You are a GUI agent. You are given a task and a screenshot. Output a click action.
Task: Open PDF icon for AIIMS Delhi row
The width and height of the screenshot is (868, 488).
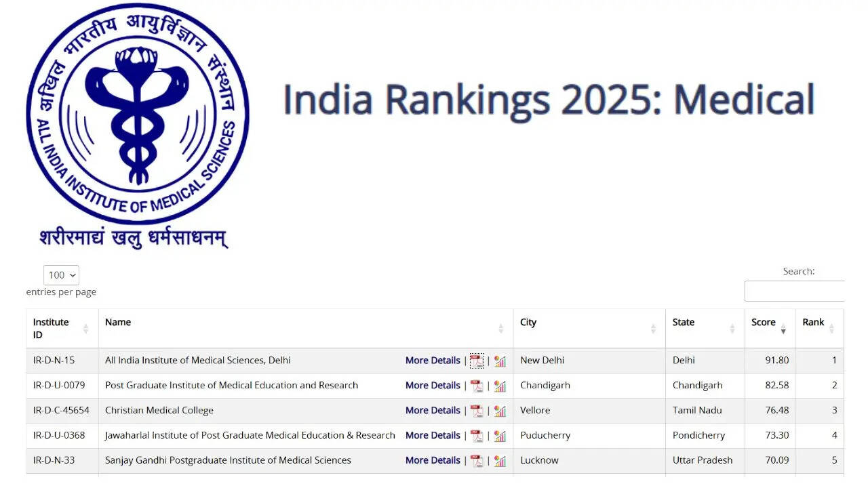point(477,361)
